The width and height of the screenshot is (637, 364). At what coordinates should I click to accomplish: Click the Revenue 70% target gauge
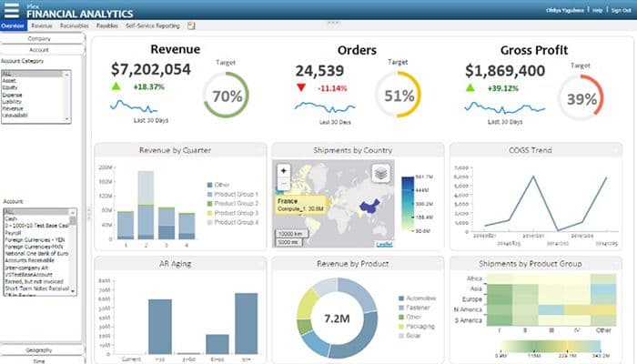pos(225,96)
